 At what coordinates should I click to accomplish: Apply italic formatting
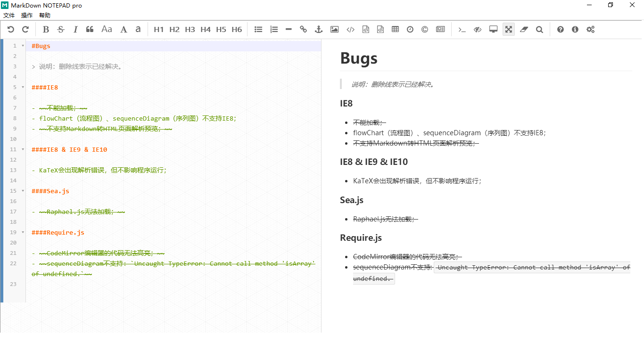click(75, 29)
